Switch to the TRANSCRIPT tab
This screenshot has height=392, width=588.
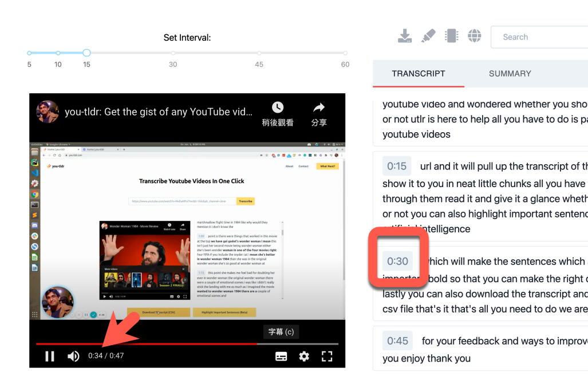419,73
